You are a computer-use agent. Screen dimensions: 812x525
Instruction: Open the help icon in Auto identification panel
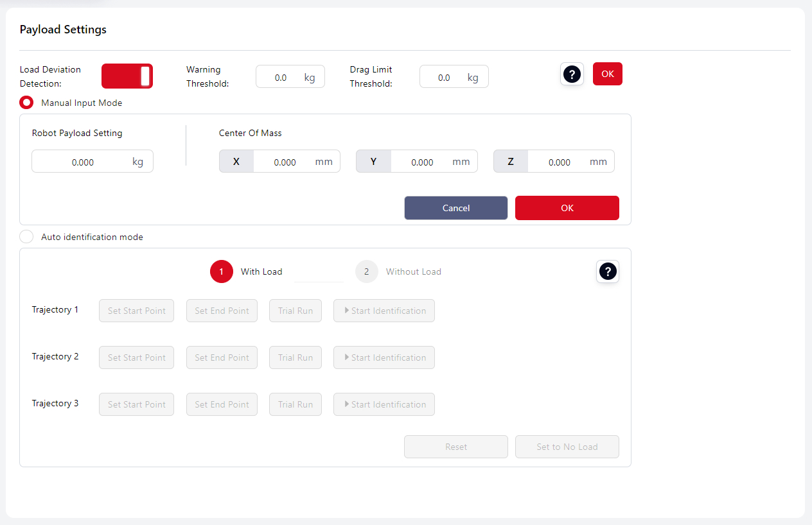click(607, 272)
